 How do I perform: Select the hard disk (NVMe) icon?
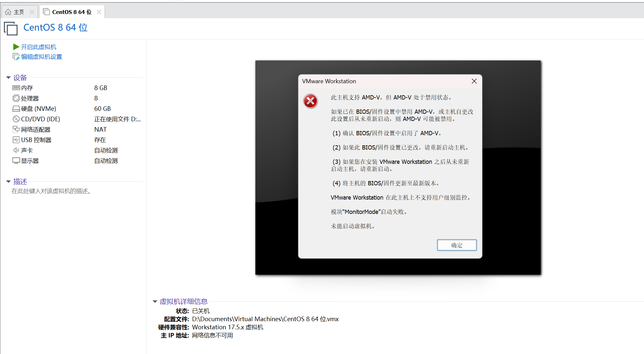(16, 109)
